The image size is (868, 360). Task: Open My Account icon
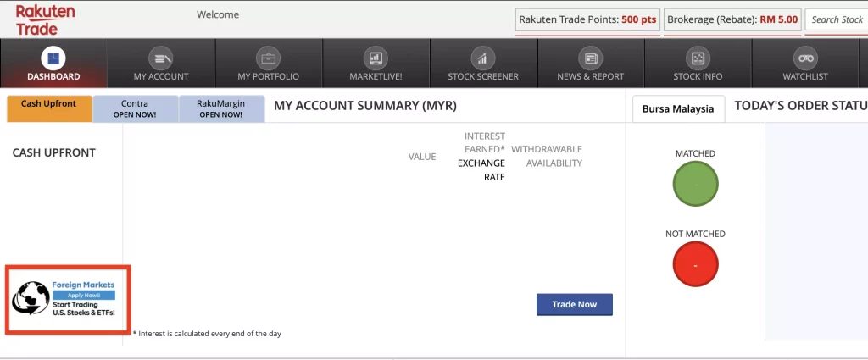coord(160,58)
